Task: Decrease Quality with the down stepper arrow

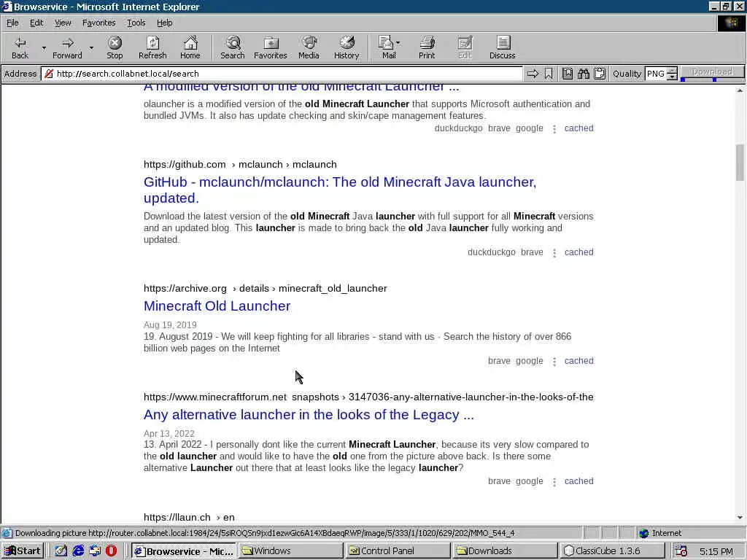Action: [672, 77]
